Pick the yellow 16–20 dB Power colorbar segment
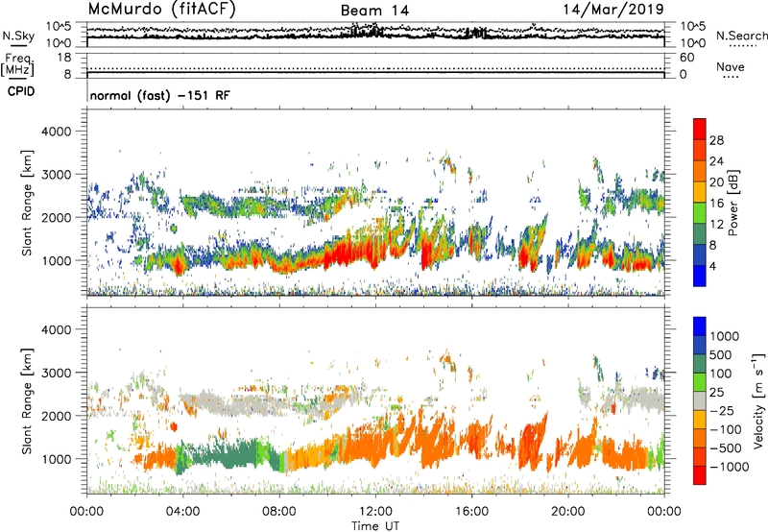This screenshot has width=768, height=532. click(700, 192)
